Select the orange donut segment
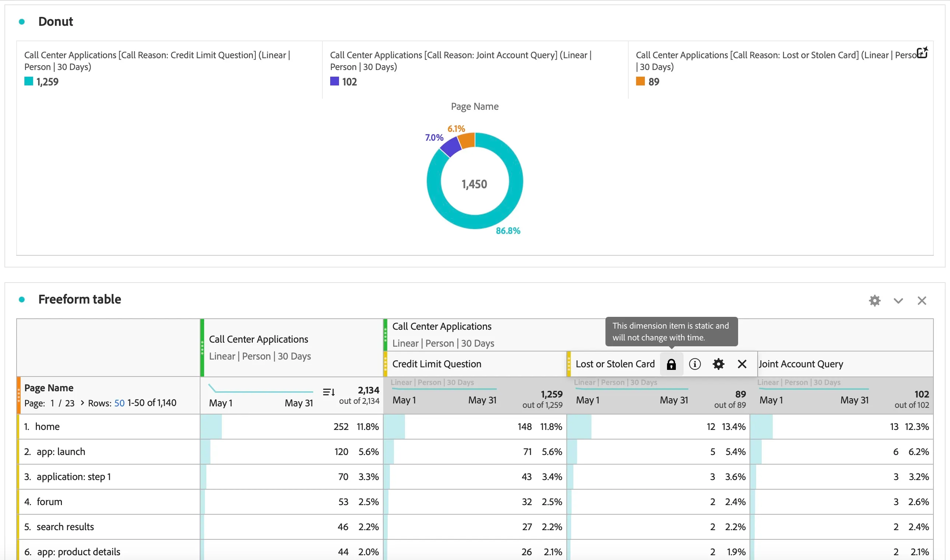This screenshot has width=950, height=560. click(x=467, y=140)
